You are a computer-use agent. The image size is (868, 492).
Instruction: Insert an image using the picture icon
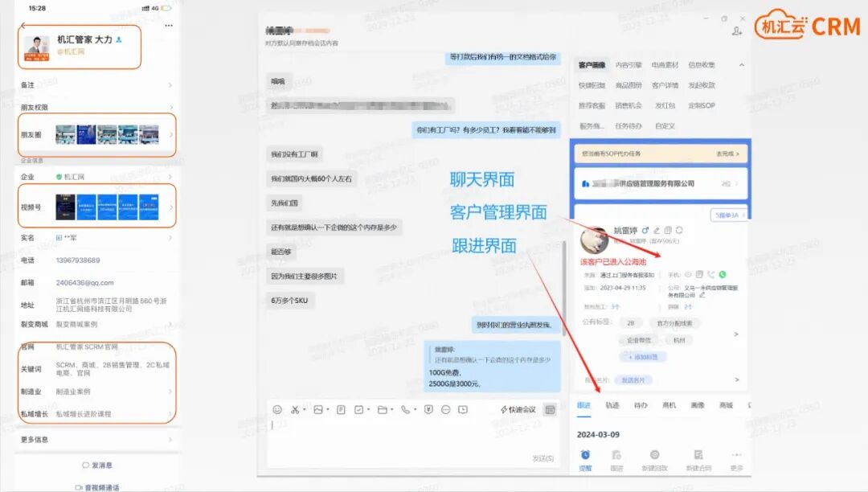[x=317, y=409]
